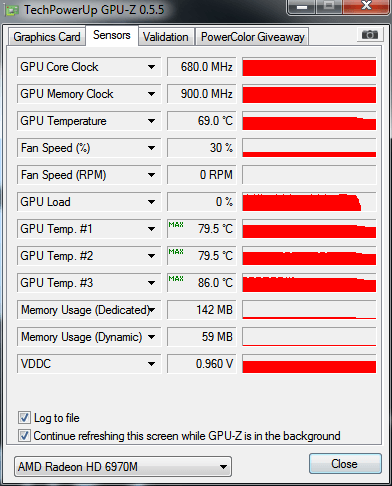Close window with the red X button

click(x=367, y=6)
